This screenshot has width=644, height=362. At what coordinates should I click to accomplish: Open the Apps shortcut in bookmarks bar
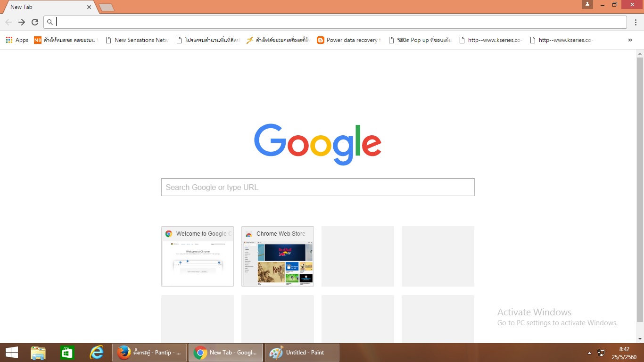pos(17,40)
